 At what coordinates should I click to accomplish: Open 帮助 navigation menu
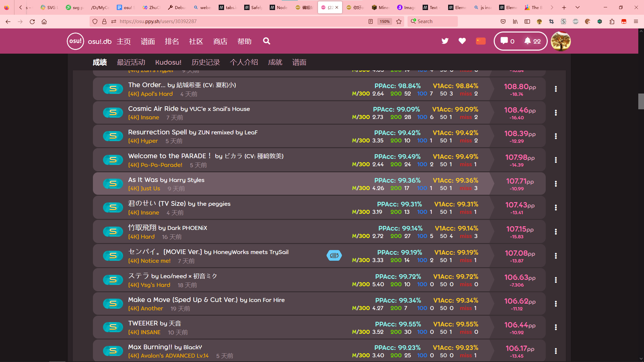pyautogui.click(x=245, y=41)
